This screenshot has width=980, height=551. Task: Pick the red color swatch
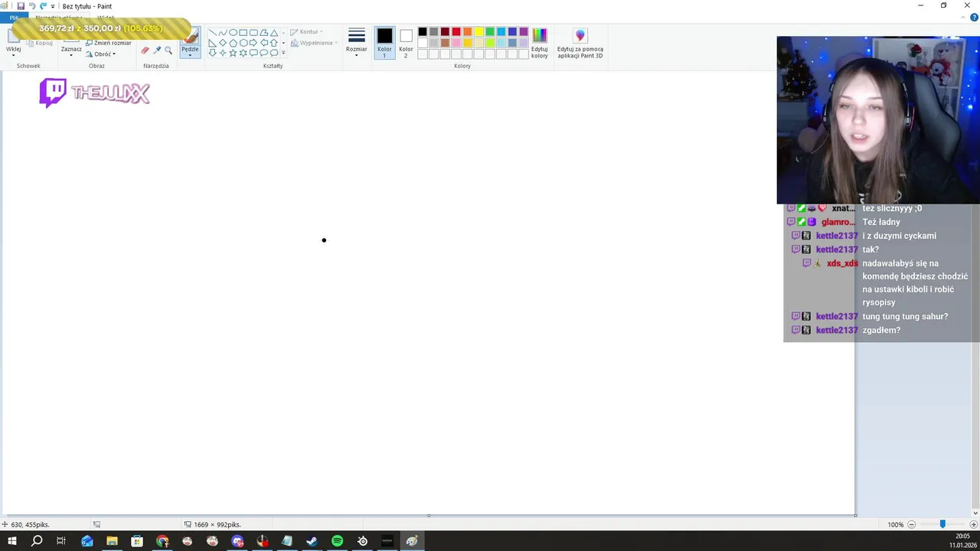[x=456, y=31]
